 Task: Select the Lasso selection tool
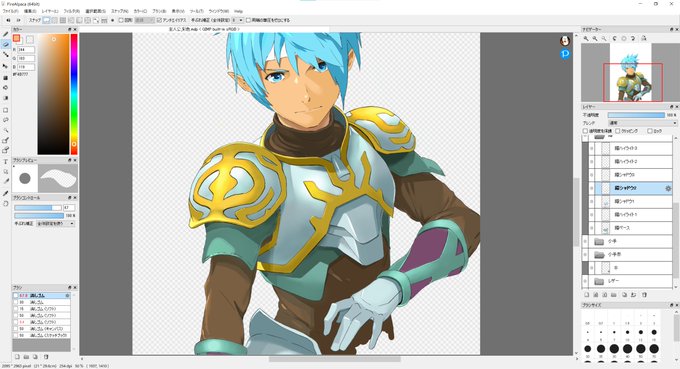pos(6,120)
